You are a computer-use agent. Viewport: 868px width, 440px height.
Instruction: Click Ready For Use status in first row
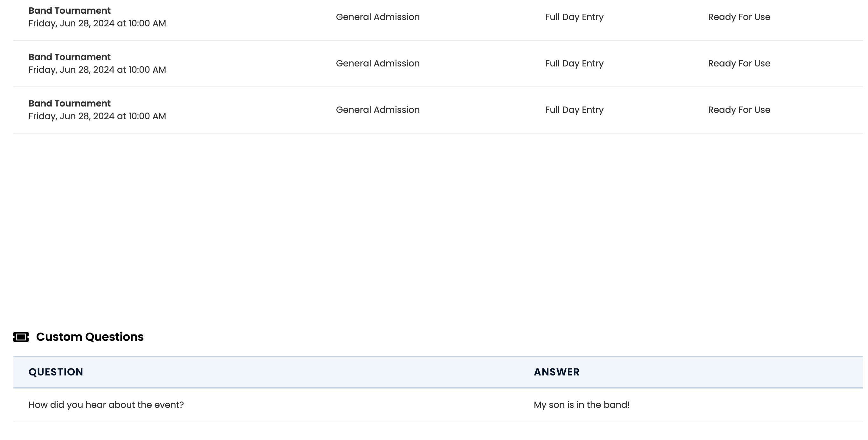739,17
